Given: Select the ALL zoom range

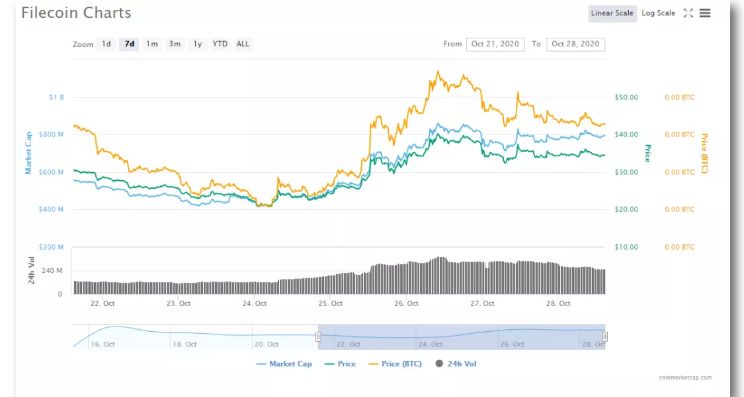Looking at the screenshot, I should point(242,44).
